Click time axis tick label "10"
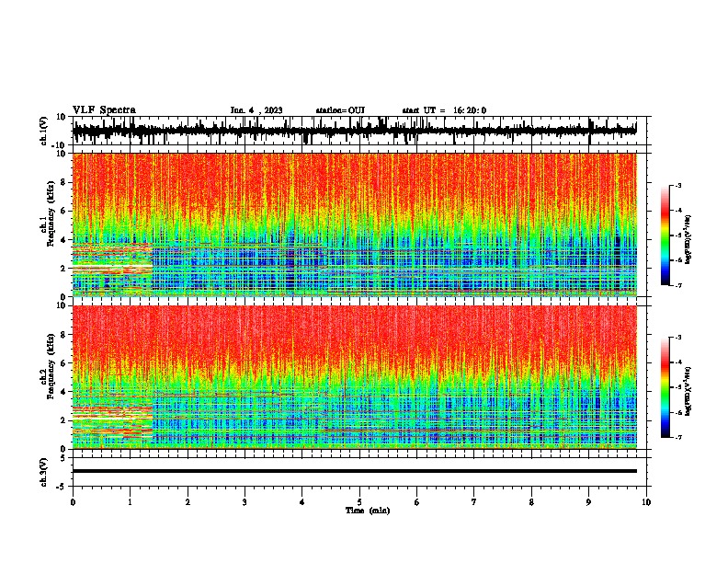This screenshot has width=728, height=563. click(x=646, y=502)
